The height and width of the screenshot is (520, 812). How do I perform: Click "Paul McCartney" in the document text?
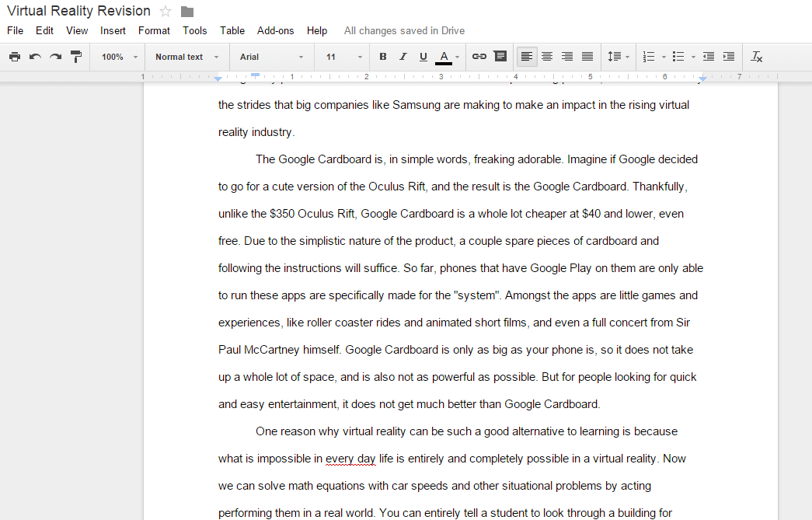[x=259, y=350]
